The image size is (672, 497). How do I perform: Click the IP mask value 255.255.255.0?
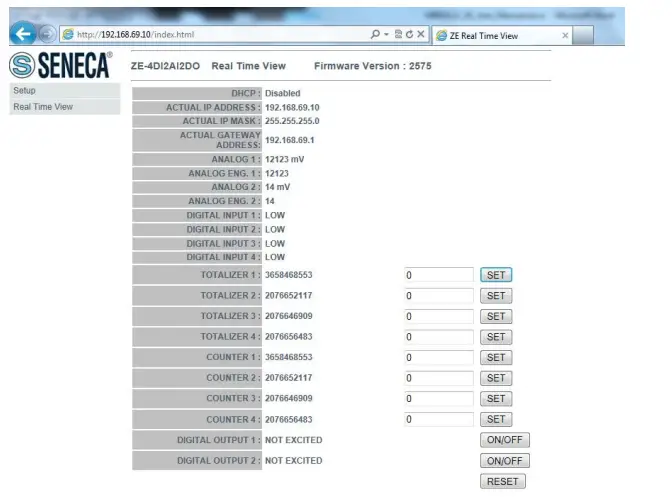pyautogui.click(x=292, y=121)
